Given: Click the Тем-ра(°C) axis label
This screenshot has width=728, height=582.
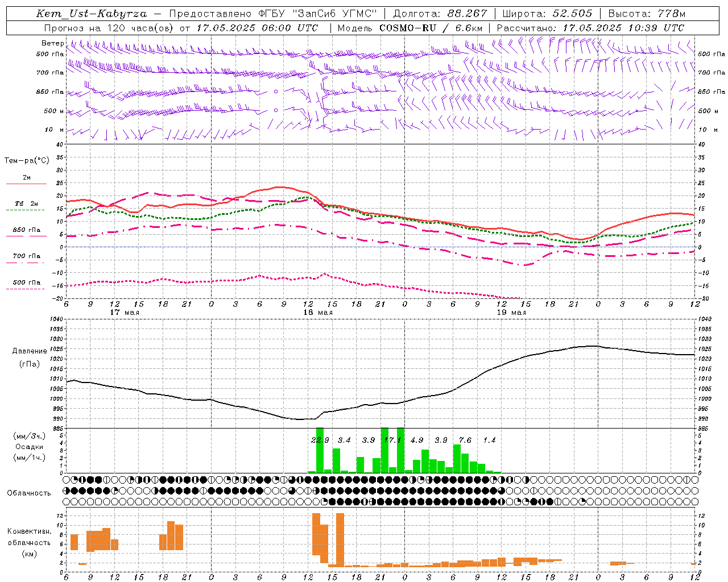Looking at the screenshot, I should (x=27, y=161).
